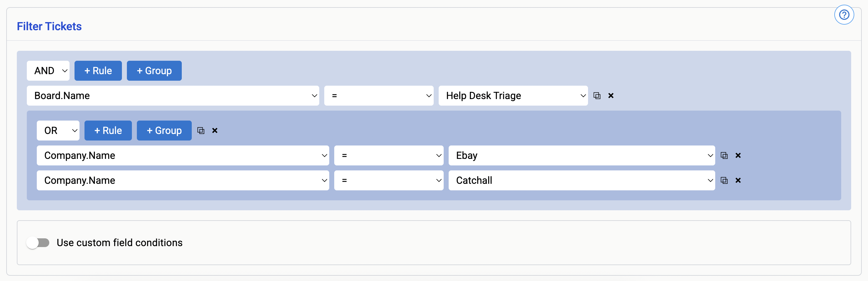The image size is (868, 281).
Task: Open the Ebay value dropdown
Action: 581,155
